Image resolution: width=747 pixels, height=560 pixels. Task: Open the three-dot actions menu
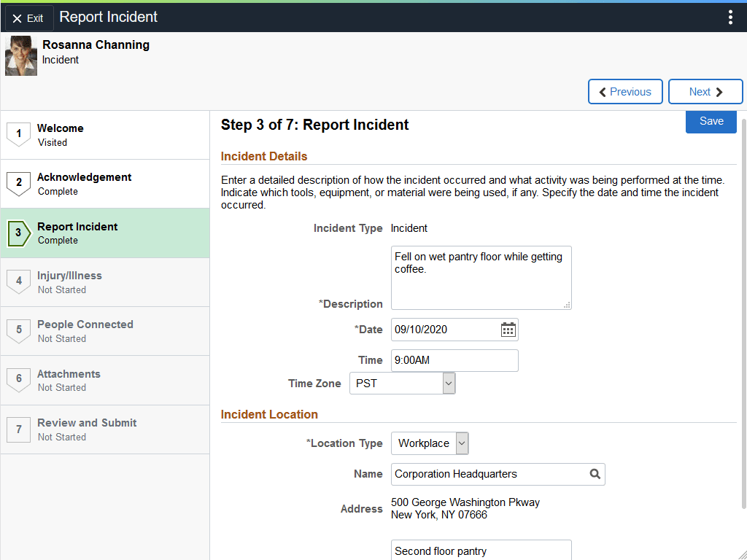[x=730, y=17]
